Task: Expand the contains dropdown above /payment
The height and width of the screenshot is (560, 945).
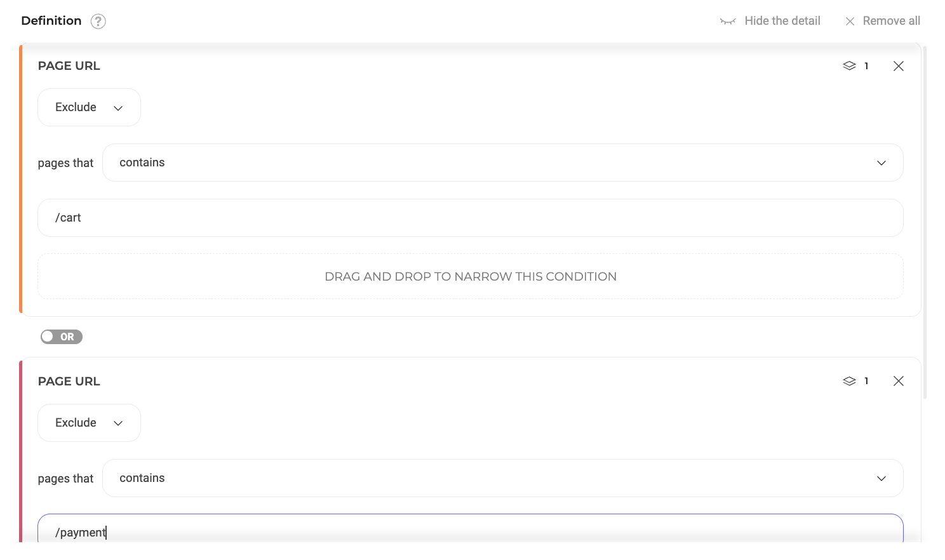Action: coord(502,478)
